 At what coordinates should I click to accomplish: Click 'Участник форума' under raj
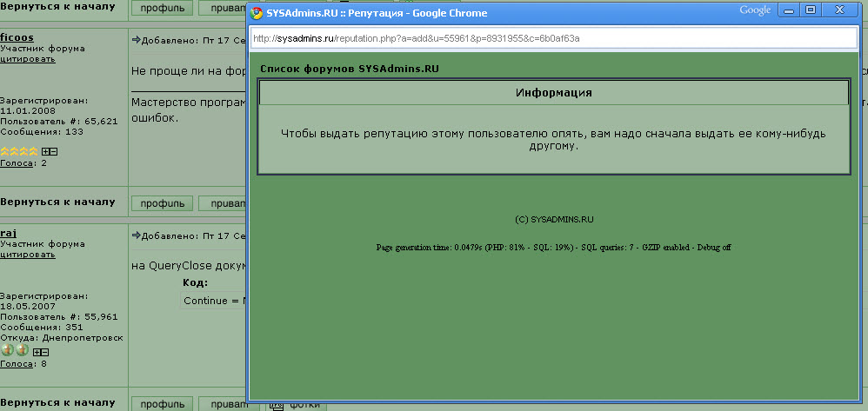click(43, 244)
